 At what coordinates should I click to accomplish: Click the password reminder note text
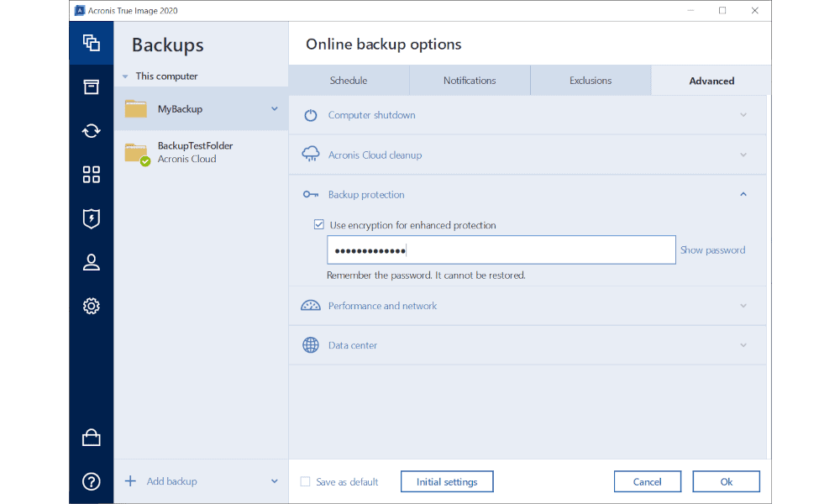pos(426,276)
